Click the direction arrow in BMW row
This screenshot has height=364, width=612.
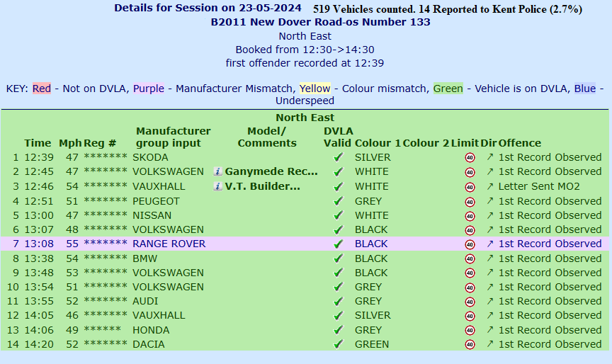tap(490, 258)
